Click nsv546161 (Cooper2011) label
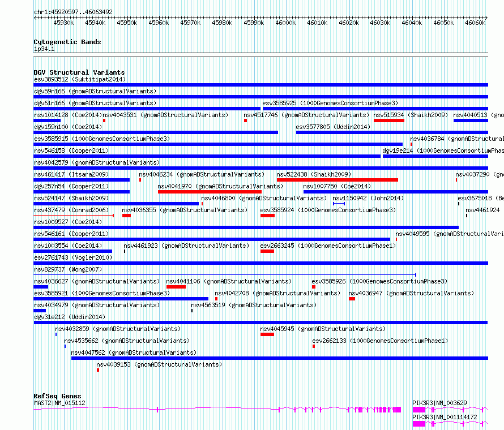504x430 pixels. pos(71,234)
